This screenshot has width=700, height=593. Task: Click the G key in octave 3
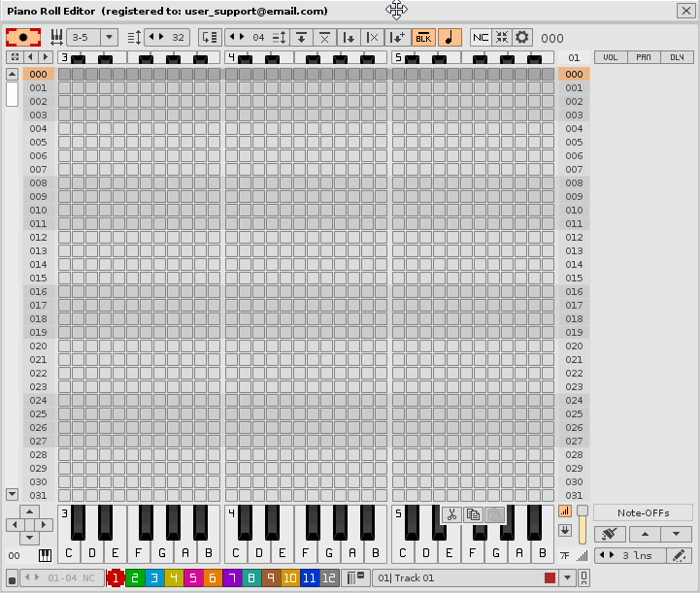pyautogui.click(x=161, y=553)
